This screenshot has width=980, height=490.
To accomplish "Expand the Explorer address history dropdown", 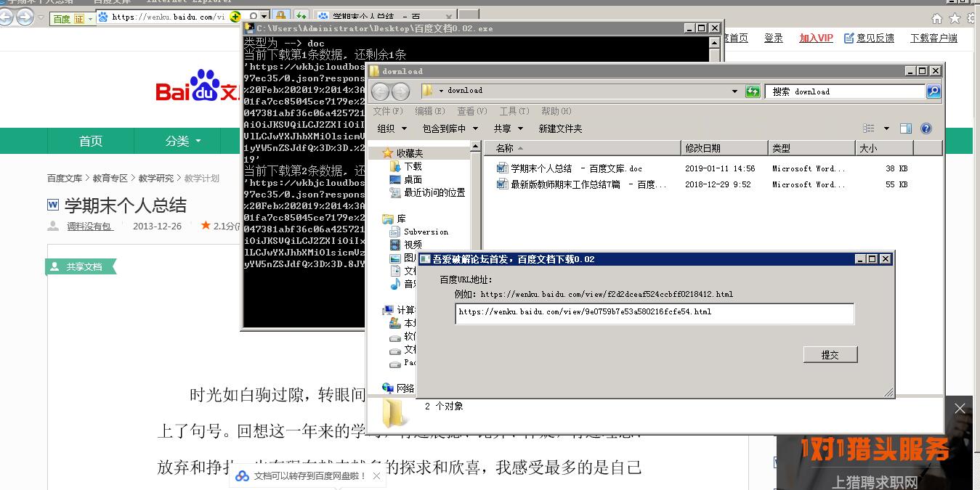I will (734, 91).
